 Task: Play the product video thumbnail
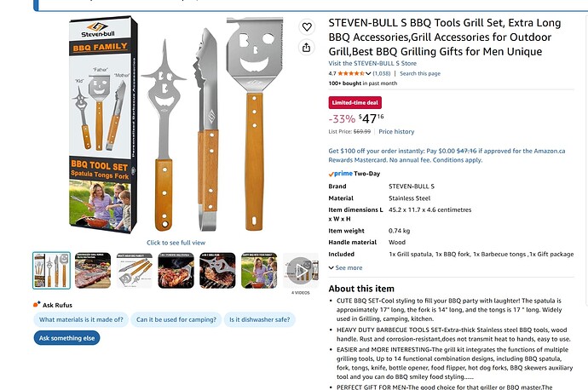[300, 271]
